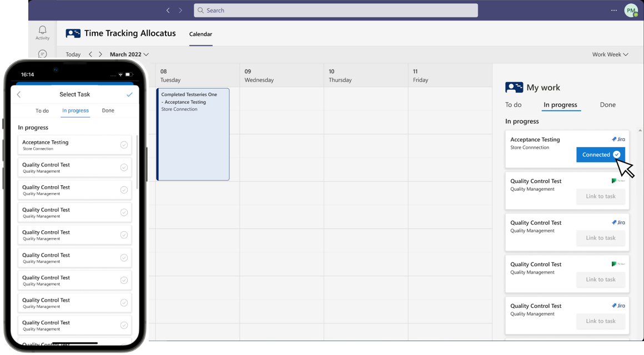Select the In progress tab in My work
Screen dimensions: 644x355
560,105
